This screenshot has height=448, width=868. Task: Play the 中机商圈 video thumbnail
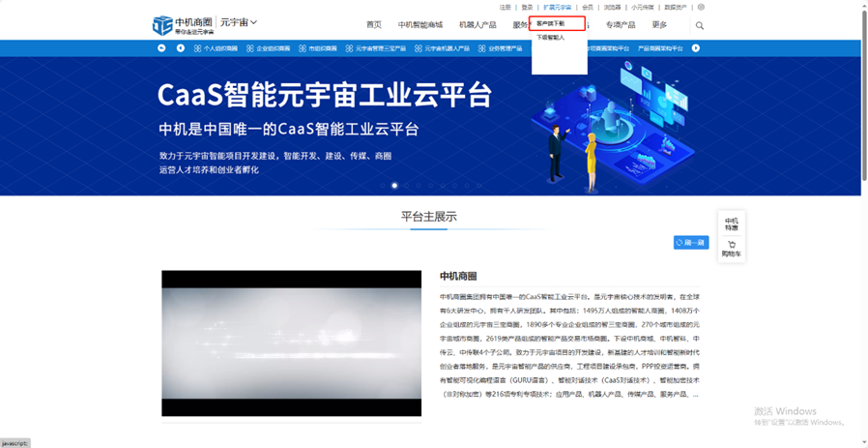coord(291,343)
